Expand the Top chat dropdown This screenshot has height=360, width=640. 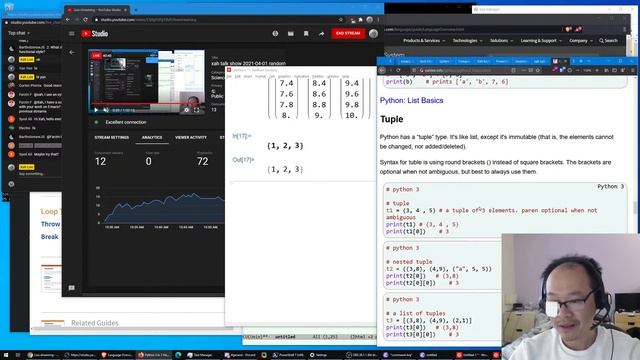19,33
